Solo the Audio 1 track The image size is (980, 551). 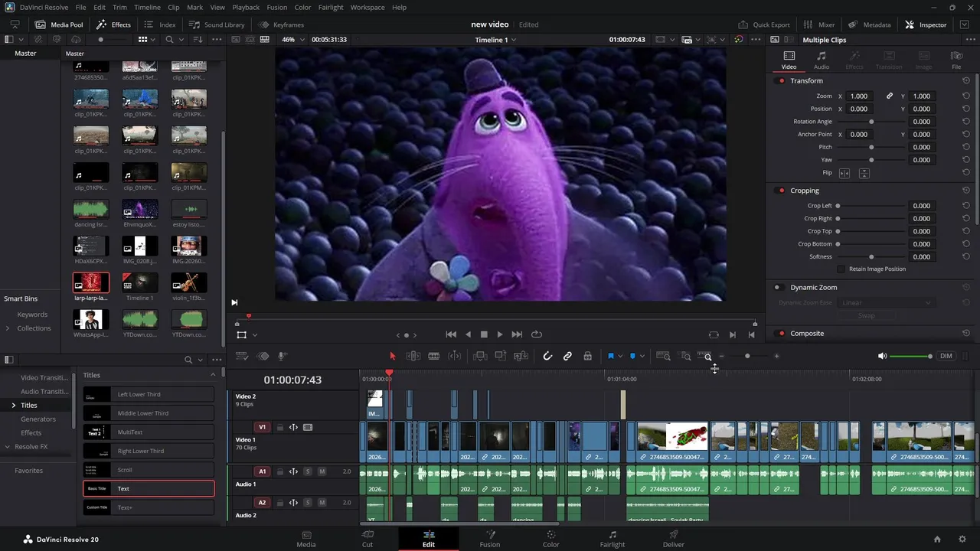(x=308, y=471)
